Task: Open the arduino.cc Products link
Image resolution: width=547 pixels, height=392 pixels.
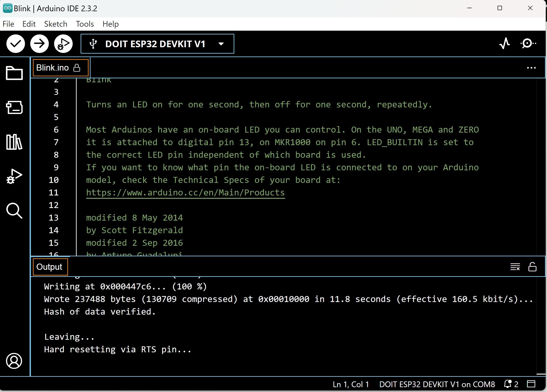Action: click(185, 193)
